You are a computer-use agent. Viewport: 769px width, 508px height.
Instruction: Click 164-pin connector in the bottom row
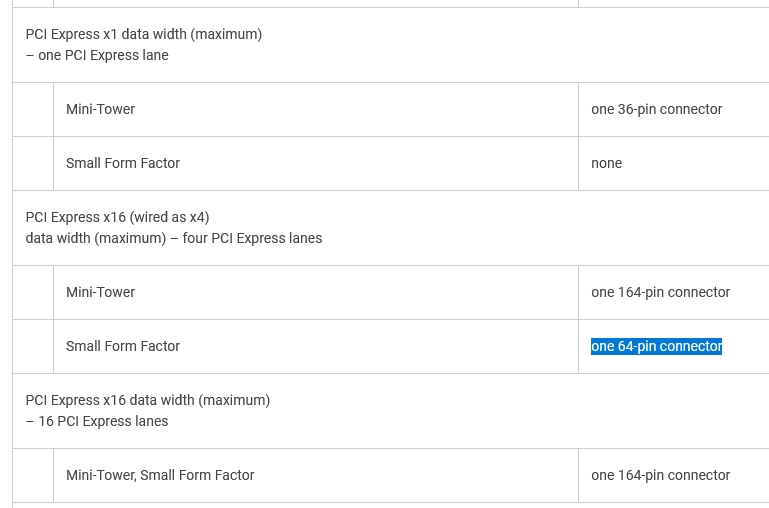coord(660,475)
